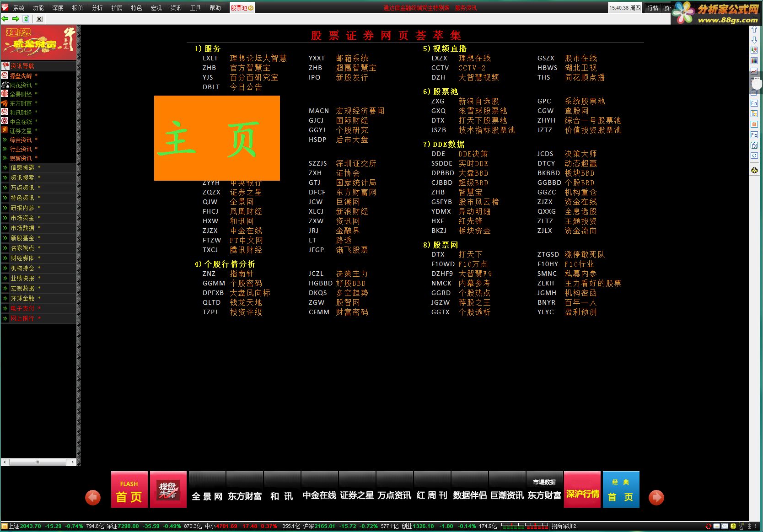Click the app logo icon at menu bar left
The image size is (763, 532).
[x=5, y=7]
